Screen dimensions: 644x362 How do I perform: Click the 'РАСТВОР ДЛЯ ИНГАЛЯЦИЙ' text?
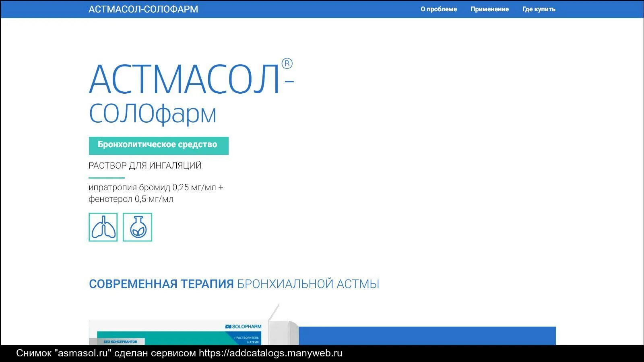(145, 165)
